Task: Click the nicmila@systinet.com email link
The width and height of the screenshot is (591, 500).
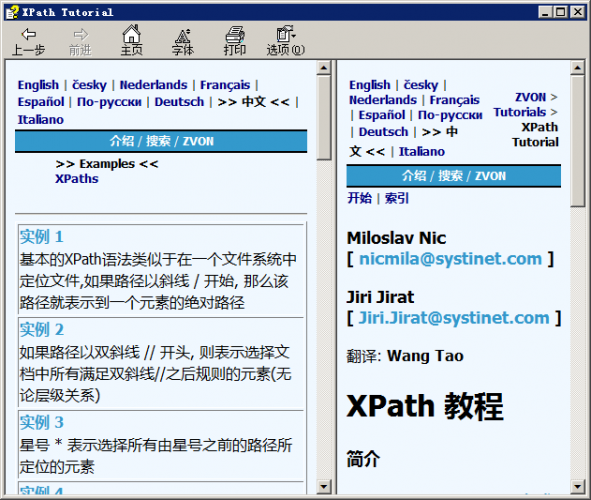Action: (450, 259)
